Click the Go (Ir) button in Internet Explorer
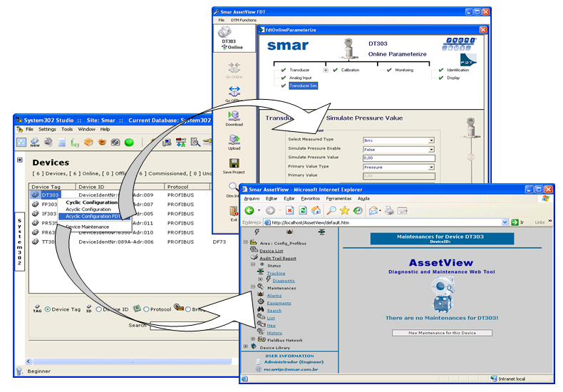 (517, 222)
